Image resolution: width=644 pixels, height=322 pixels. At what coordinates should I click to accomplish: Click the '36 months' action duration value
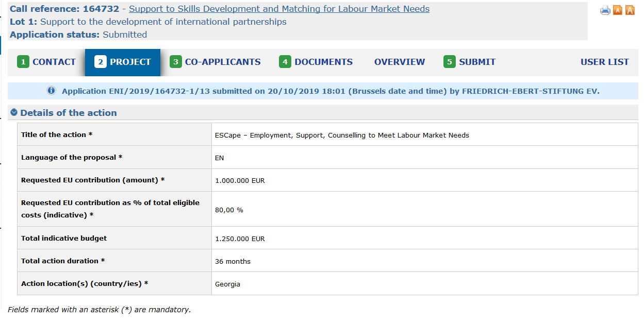point(233,261)
